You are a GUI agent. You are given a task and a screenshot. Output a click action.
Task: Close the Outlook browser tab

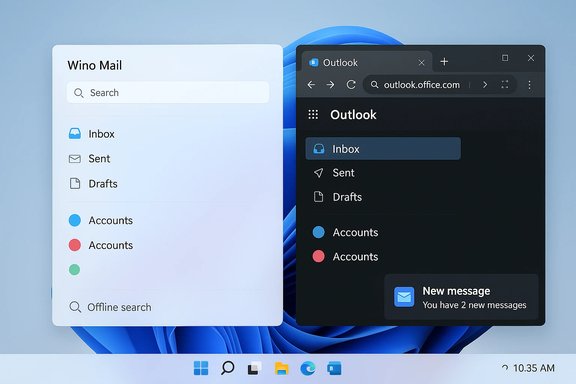421,63
